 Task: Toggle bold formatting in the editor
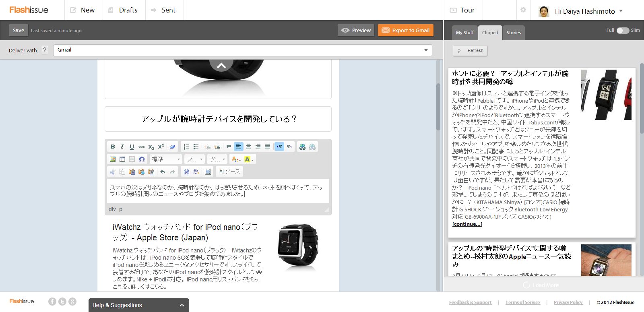pos(113,147)
